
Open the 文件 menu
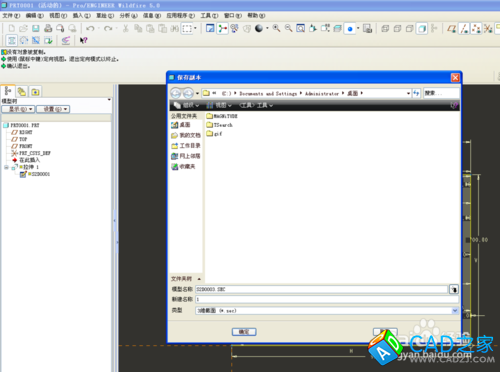pos(11,16)
